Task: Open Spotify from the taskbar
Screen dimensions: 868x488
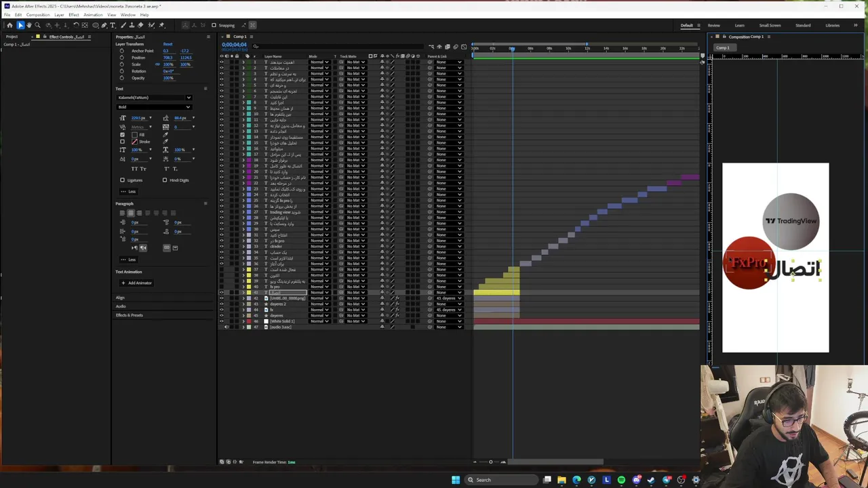Action: coord(621,480)
